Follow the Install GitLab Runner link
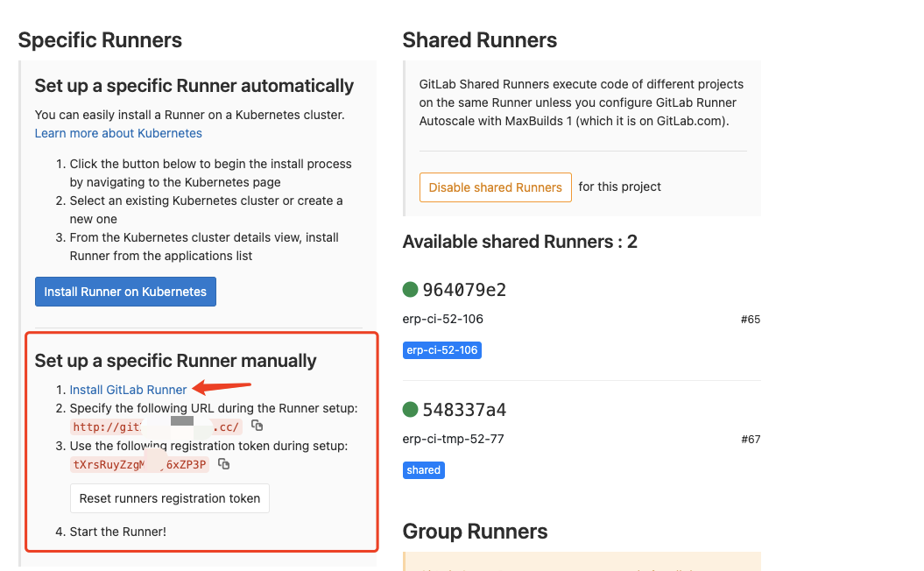924x571 pixels. tap(128, 390)
